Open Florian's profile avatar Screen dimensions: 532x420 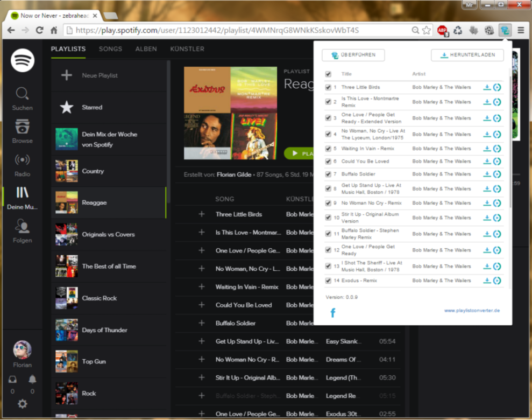coord(23,349)
